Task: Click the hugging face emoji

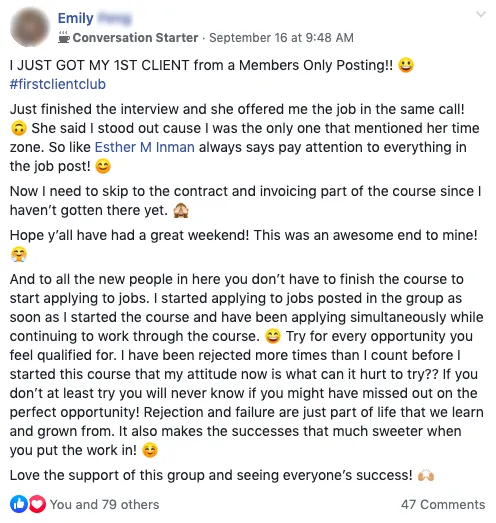Action: [x=19, y=254]
